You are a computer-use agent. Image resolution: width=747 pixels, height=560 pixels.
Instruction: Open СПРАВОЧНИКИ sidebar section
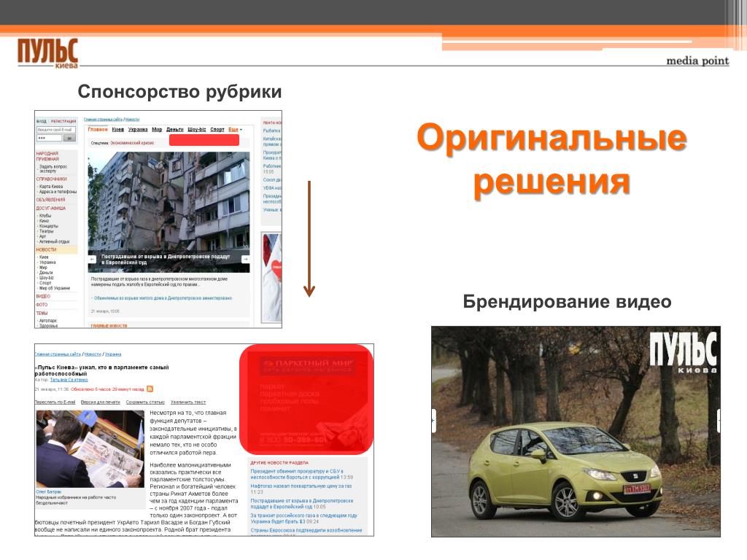coord(52,179)
